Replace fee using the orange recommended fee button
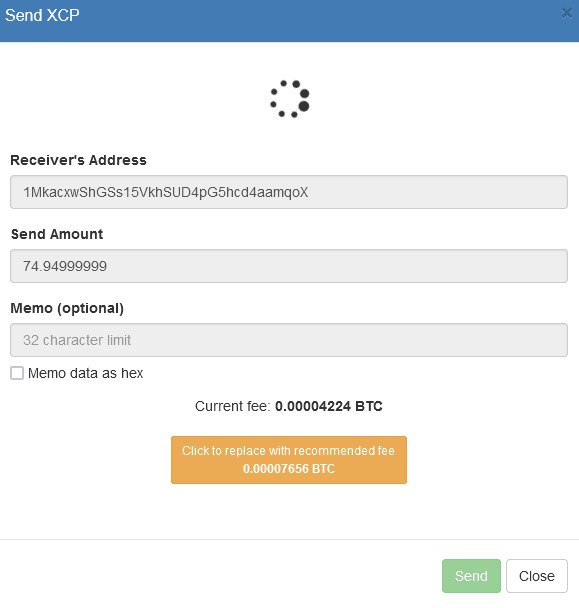The height and width of the screenshot is (608, 579). [289, 460]
